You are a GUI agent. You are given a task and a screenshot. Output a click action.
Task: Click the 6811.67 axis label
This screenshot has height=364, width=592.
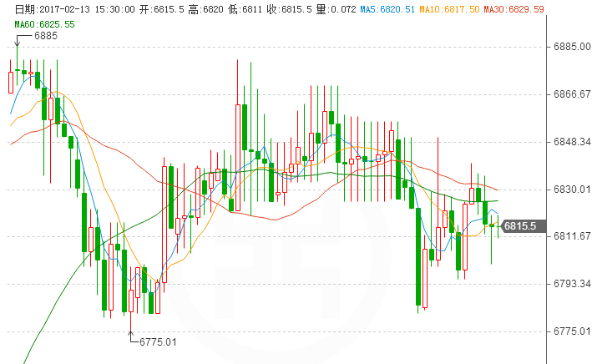click(572, 236)
